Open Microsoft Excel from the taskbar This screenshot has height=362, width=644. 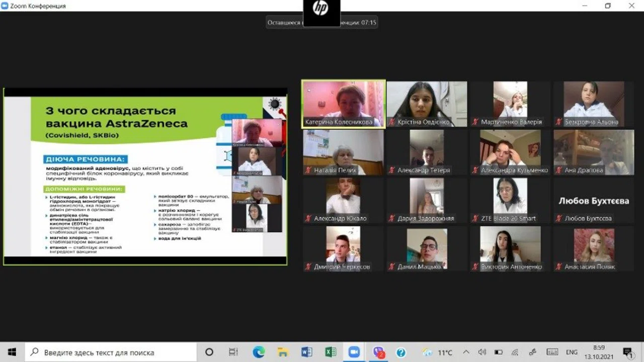[x=331, y=352]
